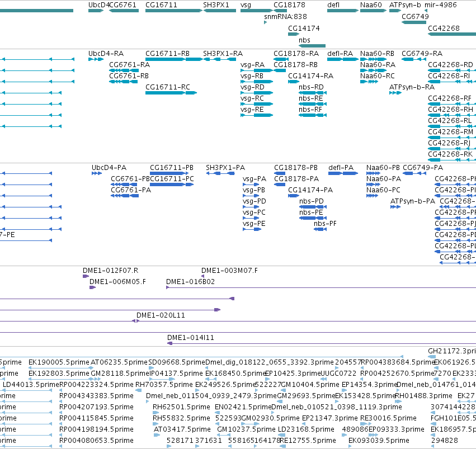Select the vsg gene label
The image size is (476, 449).
(x=246, y=5)
